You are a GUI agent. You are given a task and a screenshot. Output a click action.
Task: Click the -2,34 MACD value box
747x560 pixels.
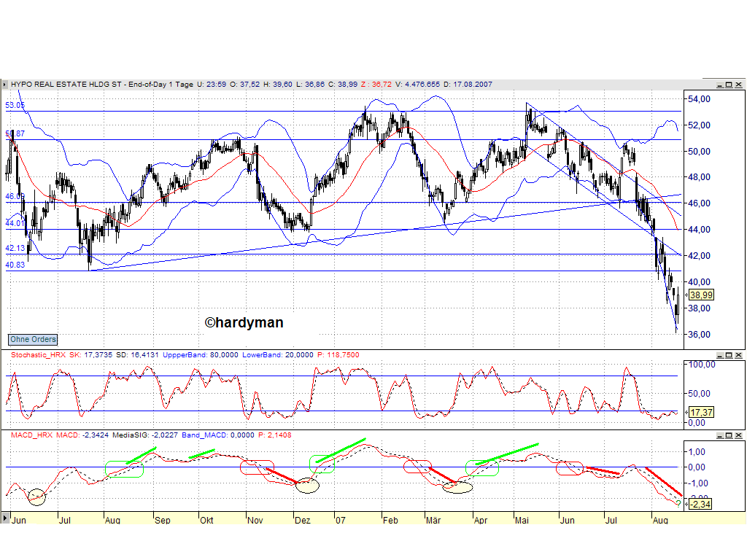click(699, 504)
